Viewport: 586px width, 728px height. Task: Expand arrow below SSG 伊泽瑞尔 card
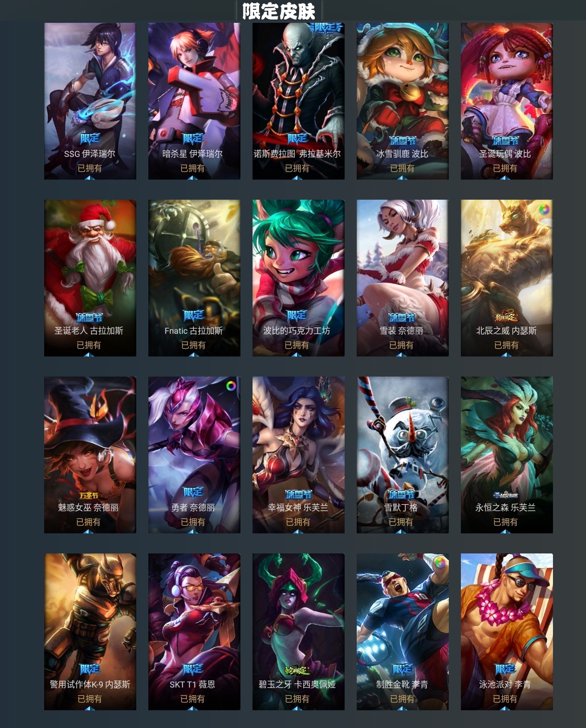(x=89, y=177)
